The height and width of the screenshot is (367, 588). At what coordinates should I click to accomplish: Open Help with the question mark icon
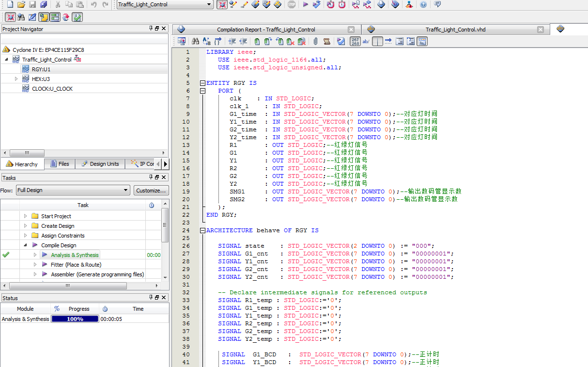pyautogui.click(x=423, y=4)
